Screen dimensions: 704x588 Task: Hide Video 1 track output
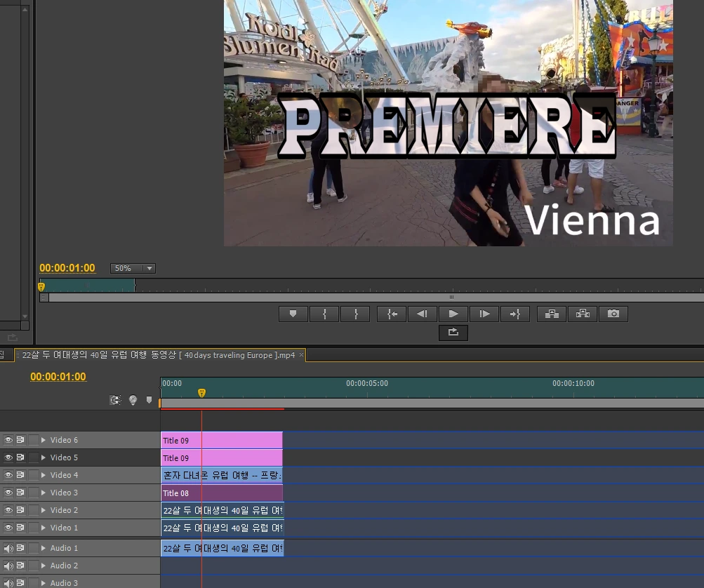(x=8, y=528)
